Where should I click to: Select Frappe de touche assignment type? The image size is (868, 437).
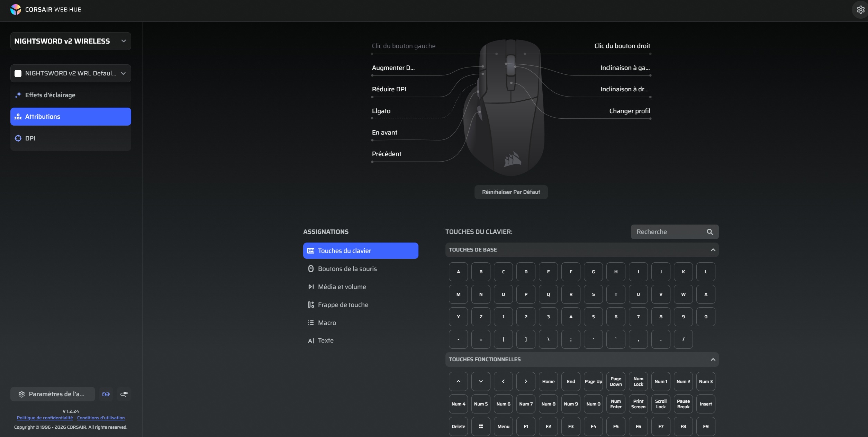361,305
